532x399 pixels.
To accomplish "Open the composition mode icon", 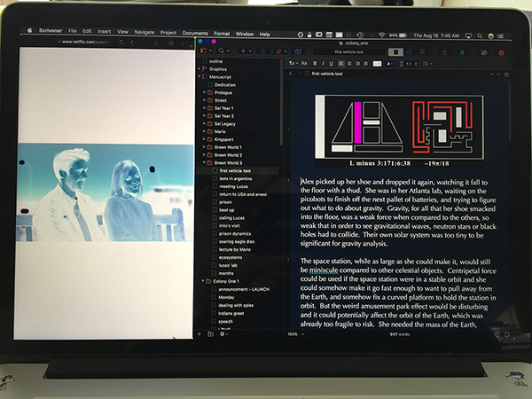I will point(484,52).
